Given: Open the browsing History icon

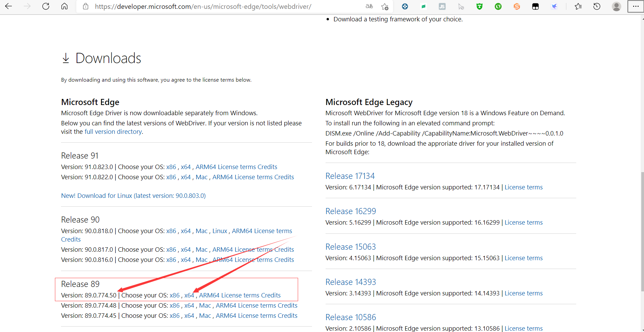Looking at the screenshot, I should click(x=597, y=6).
